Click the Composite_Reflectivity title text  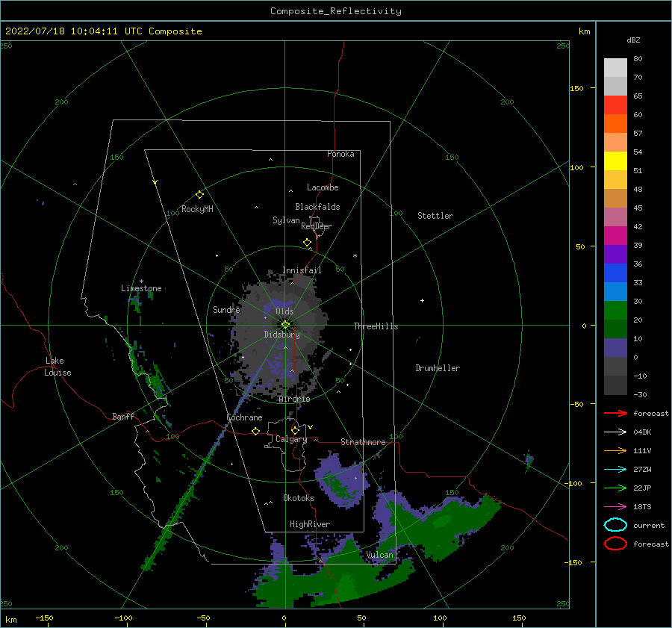336,11
